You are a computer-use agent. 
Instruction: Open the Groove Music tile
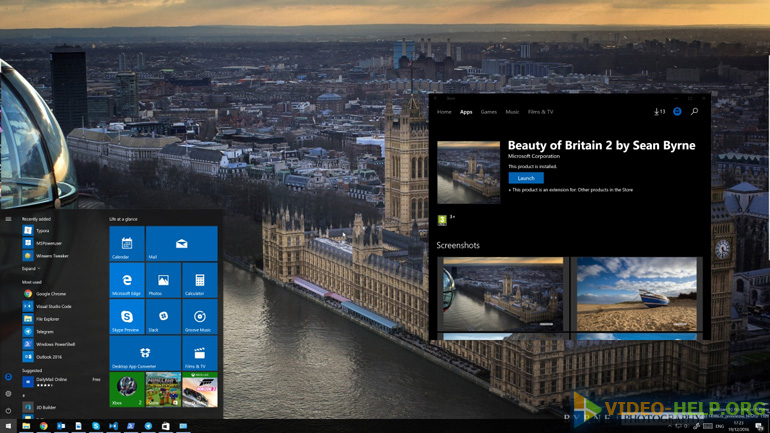[x=199, y=317]
